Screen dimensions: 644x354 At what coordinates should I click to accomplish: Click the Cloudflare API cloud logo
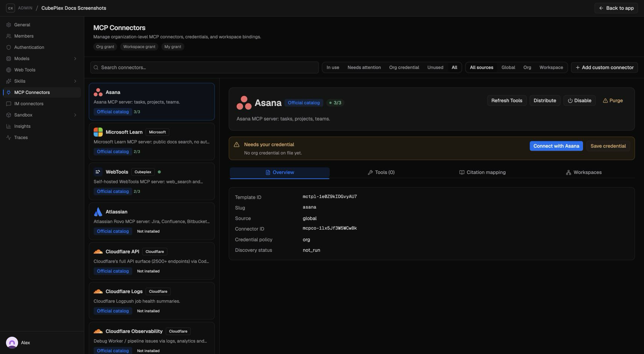98,251
